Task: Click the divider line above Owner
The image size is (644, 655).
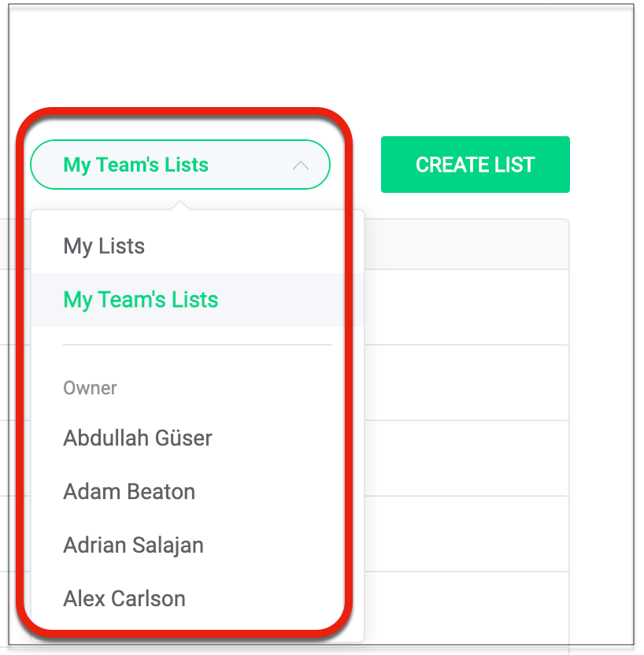Action: (197, 345)
